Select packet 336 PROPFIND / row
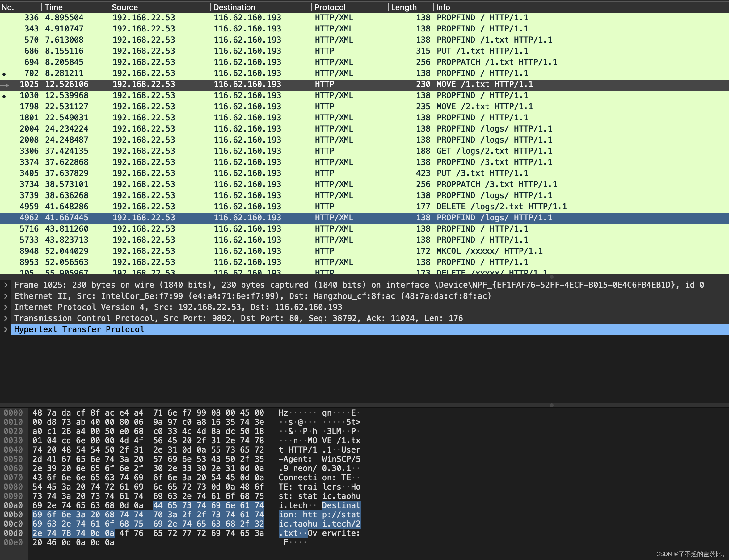 [x=364, y=18]
